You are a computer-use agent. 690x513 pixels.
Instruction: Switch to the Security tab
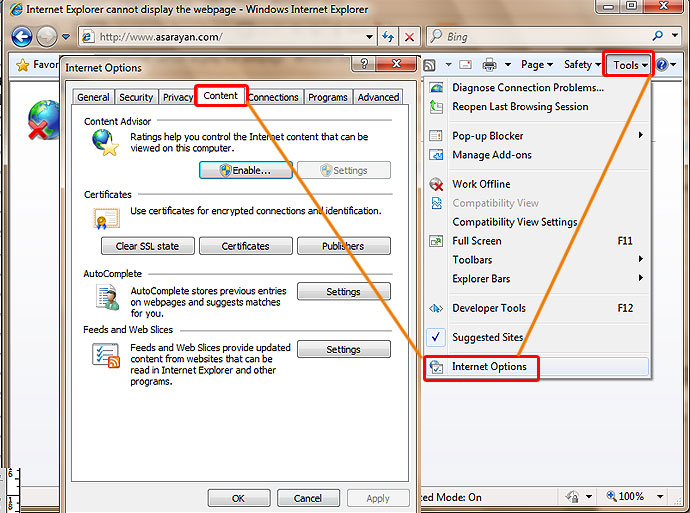(x=136, y=97)
